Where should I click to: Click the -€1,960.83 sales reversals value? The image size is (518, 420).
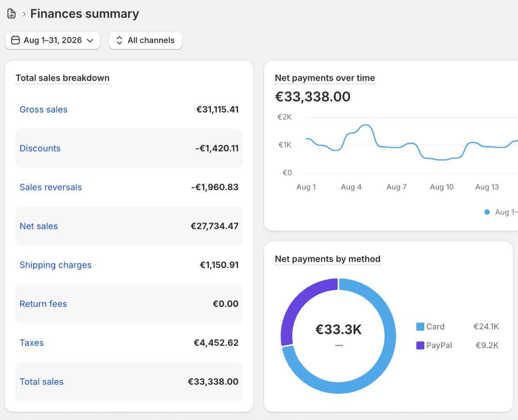215,187
